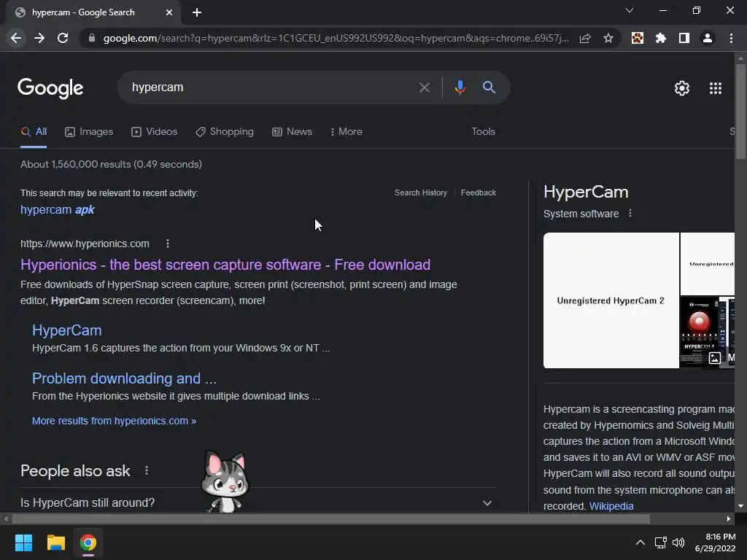Open the Windows Start menu
The width and height of the screenshot is (747, 560).
[23, 542]
